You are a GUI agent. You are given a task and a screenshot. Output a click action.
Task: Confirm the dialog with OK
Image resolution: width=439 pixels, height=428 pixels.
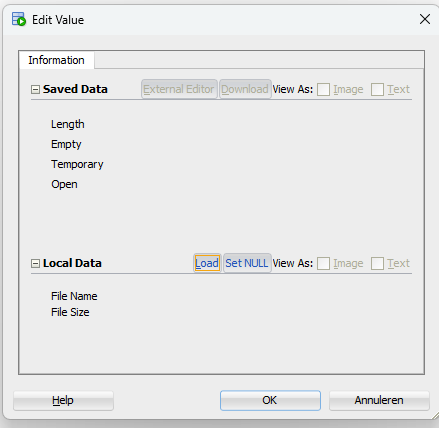tap(270, 400)
